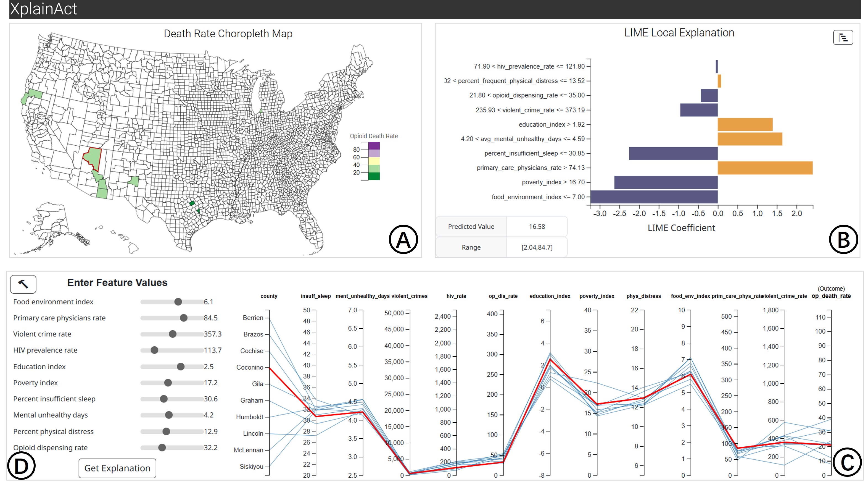Click the education_index axis header
868x492 pixels.
[x=550, y=296]
